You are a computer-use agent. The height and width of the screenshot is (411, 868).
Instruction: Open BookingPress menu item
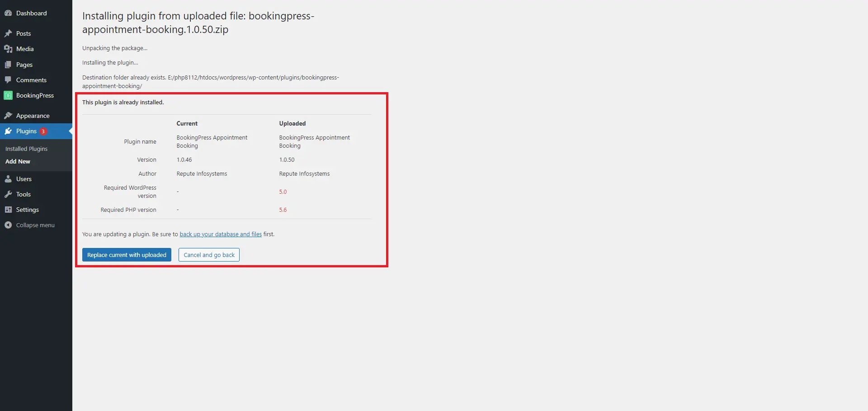coord(36,95)
